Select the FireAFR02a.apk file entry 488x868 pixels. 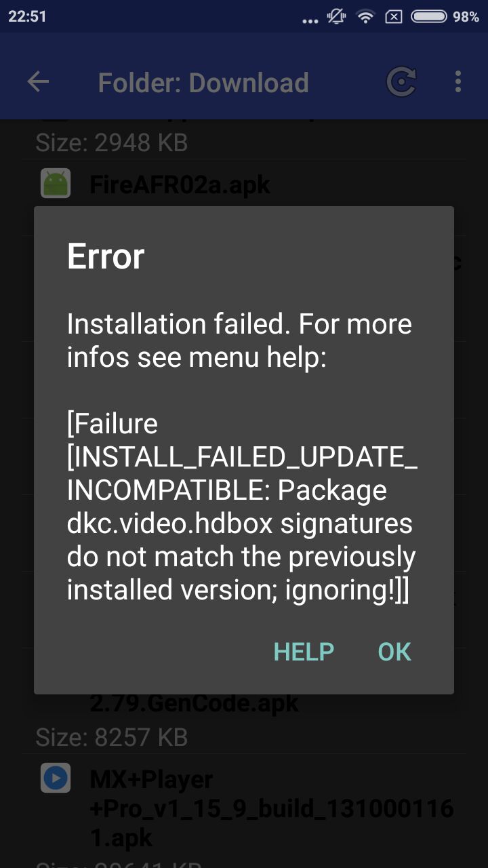pos(244,184)
